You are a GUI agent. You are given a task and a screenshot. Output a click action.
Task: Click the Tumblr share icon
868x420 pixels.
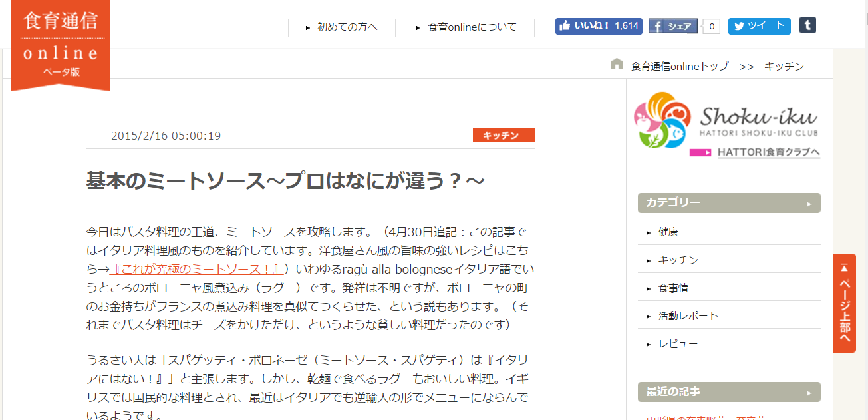[x=807, y=25]
